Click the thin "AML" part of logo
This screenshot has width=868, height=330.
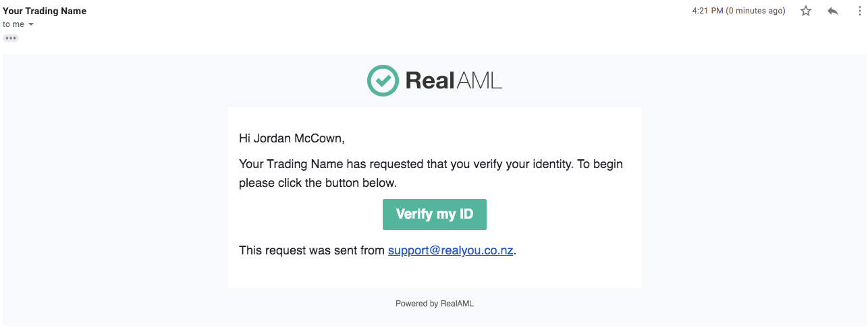coord(479,81)
